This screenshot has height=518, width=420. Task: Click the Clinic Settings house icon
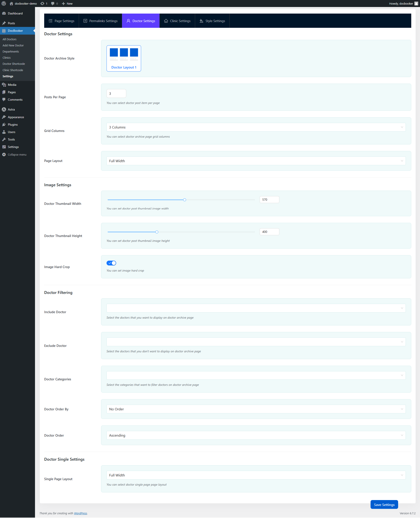[166, 21]
